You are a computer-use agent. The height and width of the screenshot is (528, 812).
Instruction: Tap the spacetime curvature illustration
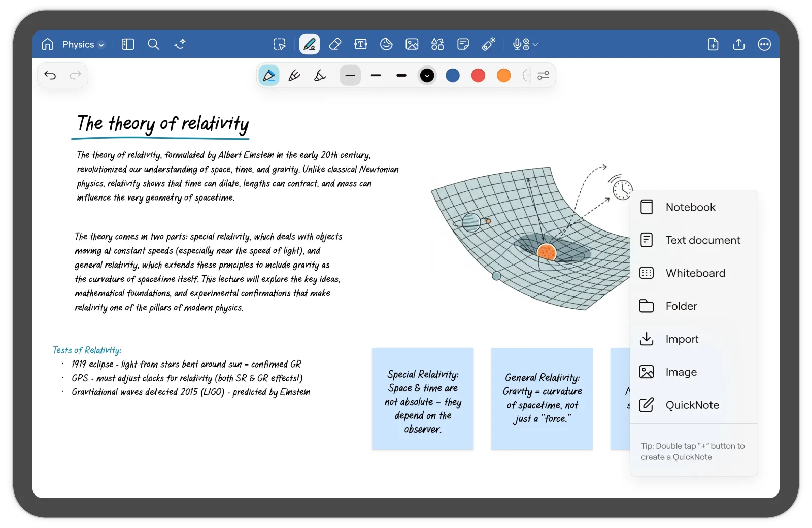coord(530,237)
